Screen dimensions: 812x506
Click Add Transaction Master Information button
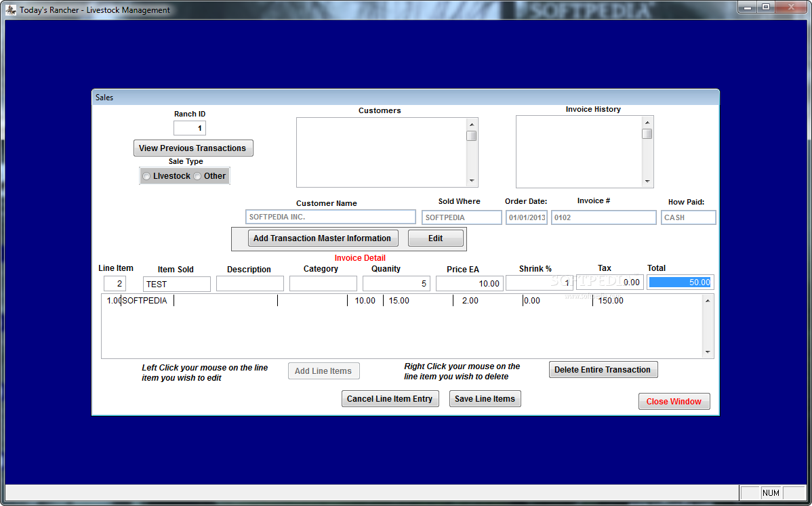323,238
